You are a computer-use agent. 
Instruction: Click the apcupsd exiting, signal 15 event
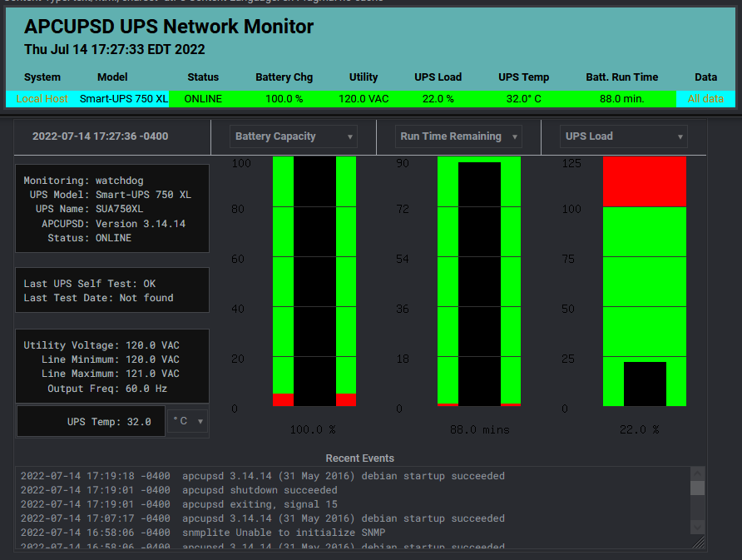(179, 504)
